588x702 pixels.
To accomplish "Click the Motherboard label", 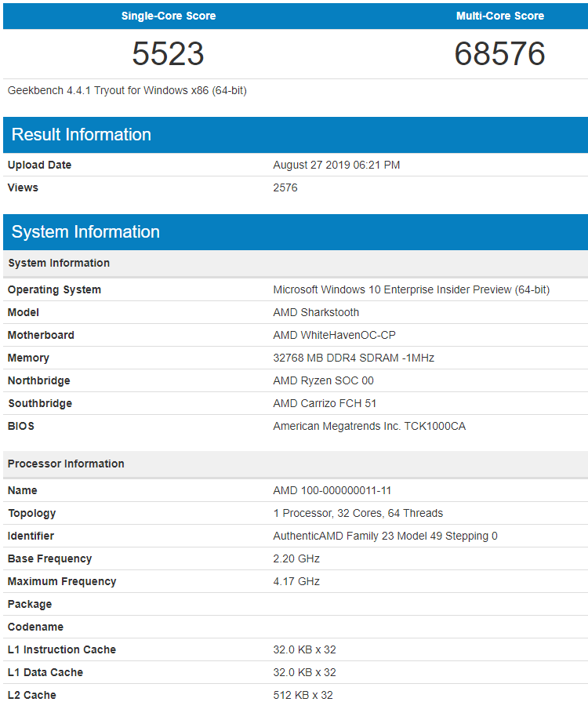I will [x=41, y=336].
